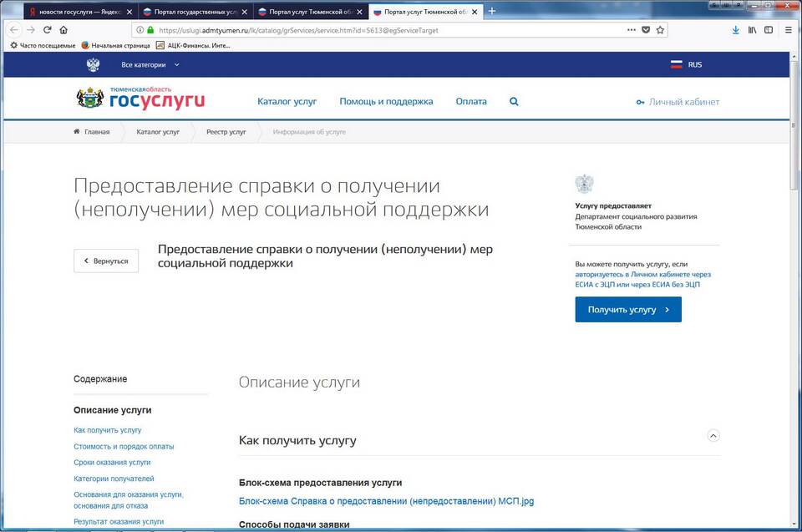Click the госуслуги Тюменская область logo
The image size is (802, 532).
click(x=140, y=99)
